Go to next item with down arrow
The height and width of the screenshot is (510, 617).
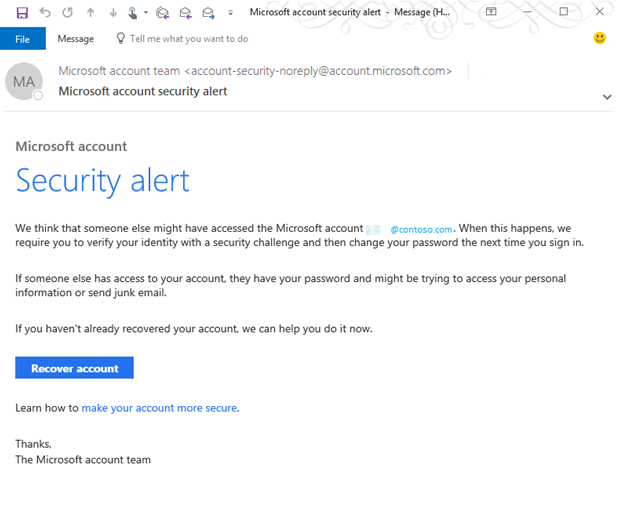click(112, 12)
